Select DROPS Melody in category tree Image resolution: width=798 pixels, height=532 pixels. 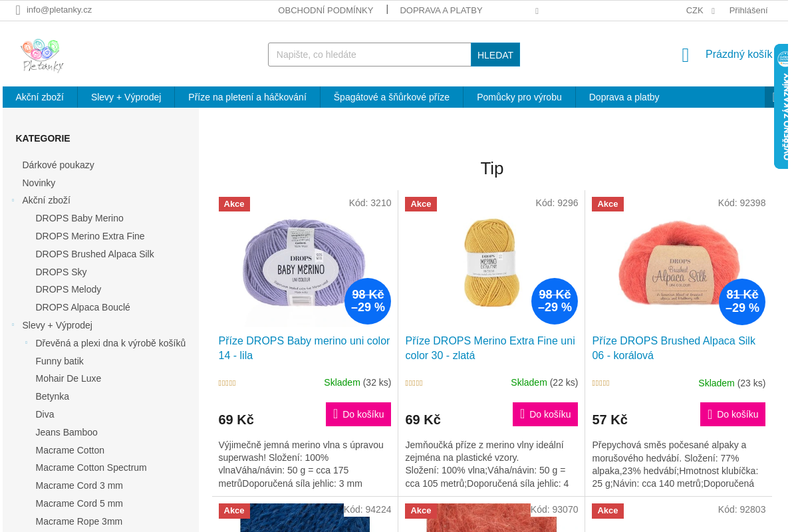tap(68, 289)
